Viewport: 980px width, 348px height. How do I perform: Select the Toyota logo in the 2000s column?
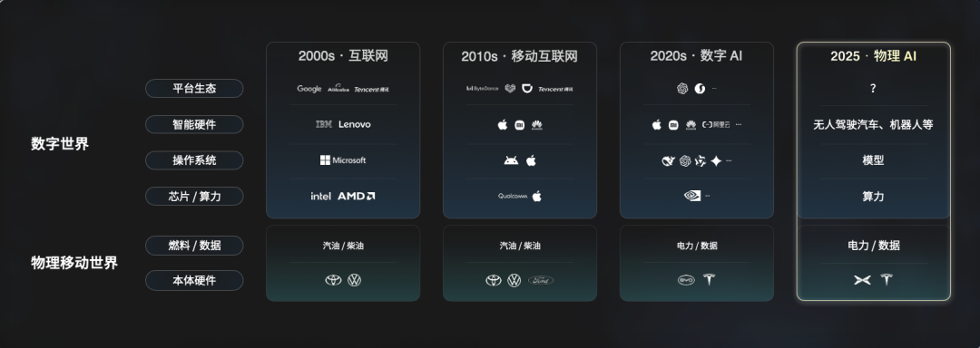(333, 281)
